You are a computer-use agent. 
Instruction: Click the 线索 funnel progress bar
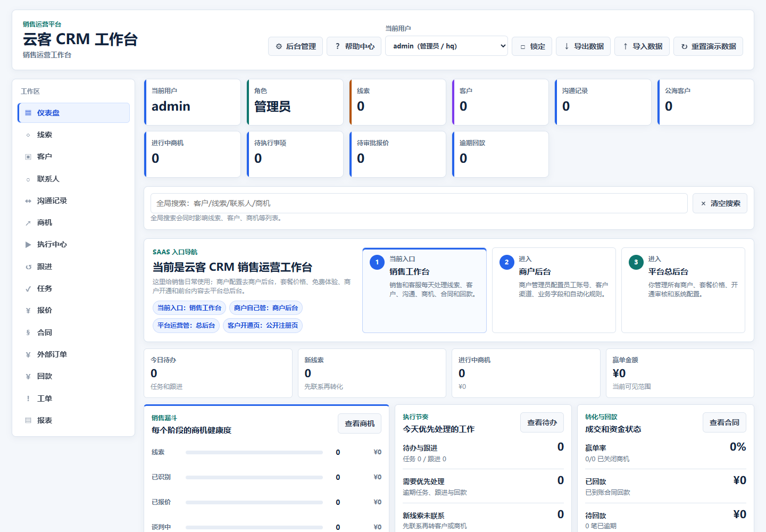pyautogui.click(x=254, y=452)
